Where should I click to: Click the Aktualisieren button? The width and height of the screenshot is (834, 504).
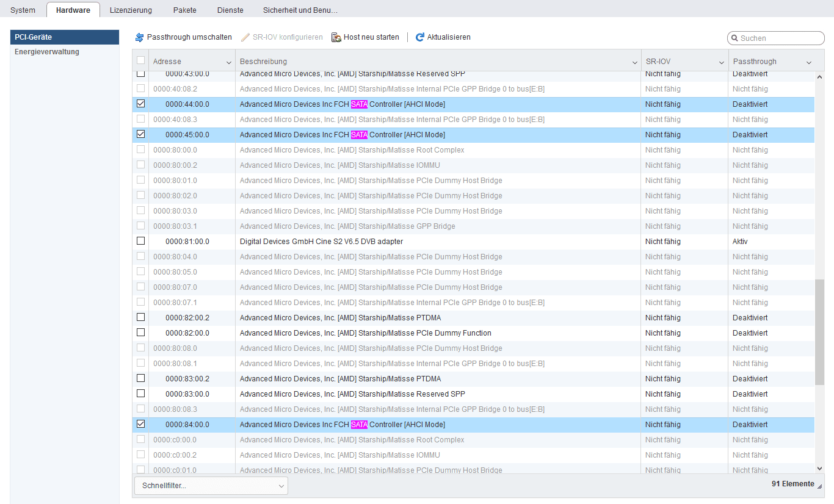[443, 37]
